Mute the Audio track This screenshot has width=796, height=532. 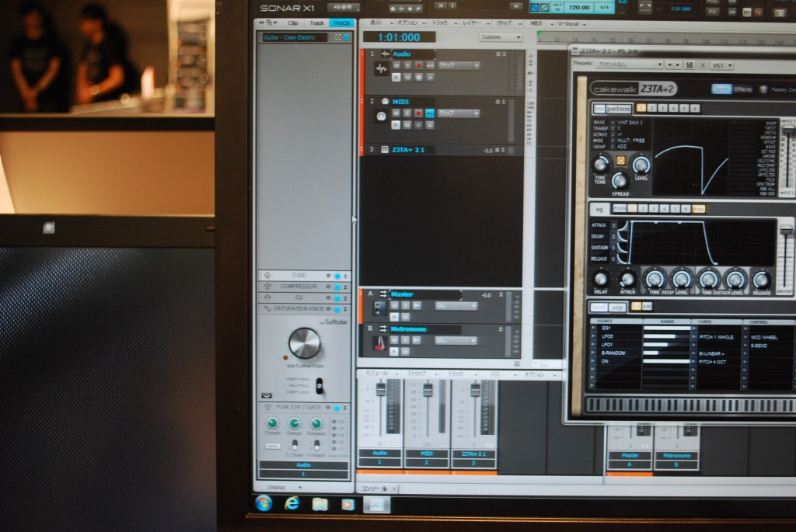[396, 65]
